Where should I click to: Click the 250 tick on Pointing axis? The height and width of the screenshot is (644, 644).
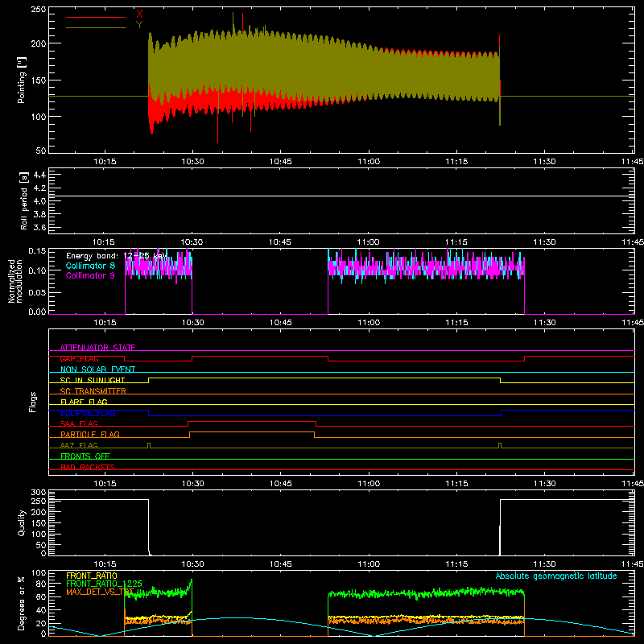(x=39, y=9)
